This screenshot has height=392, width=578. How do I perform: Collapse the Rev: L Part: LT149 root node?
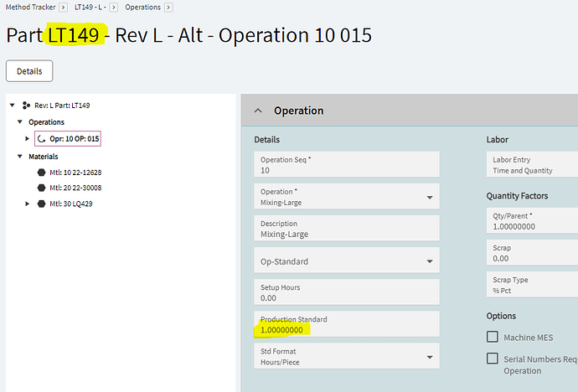[13, 106]
